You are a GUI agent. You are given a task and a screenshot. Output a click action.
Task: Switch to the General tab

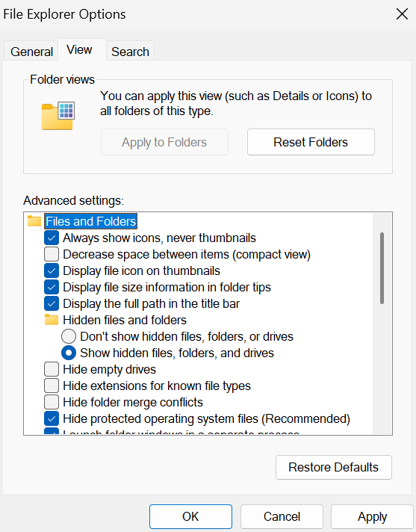(31, 52)
